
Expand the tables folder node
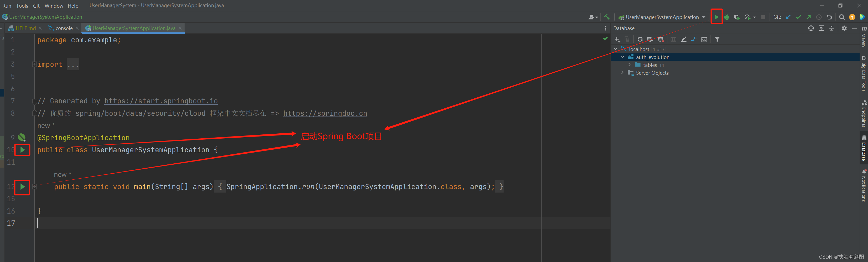(629, 65)
